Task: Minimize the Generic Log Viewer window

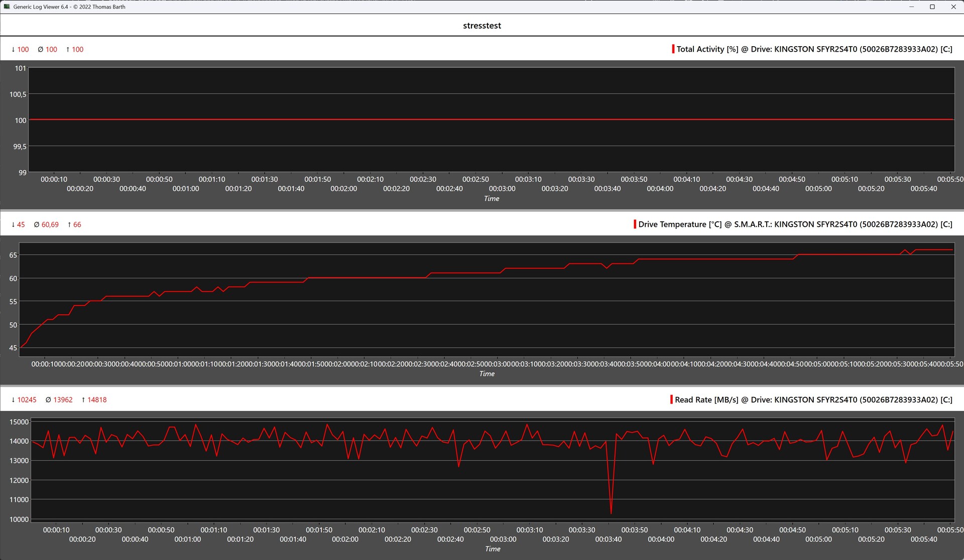Action: tap(911, 7)
